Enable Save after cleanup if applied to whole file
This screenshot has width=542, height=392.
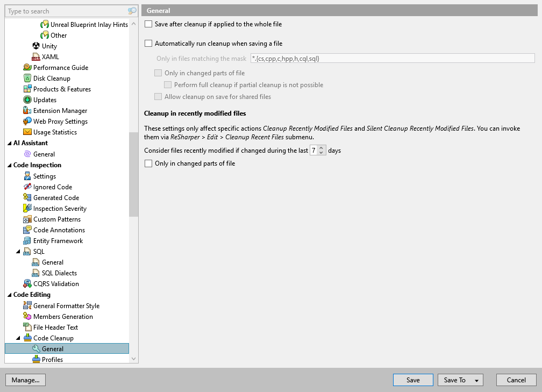pyautogui.click(x=147, y=24)
